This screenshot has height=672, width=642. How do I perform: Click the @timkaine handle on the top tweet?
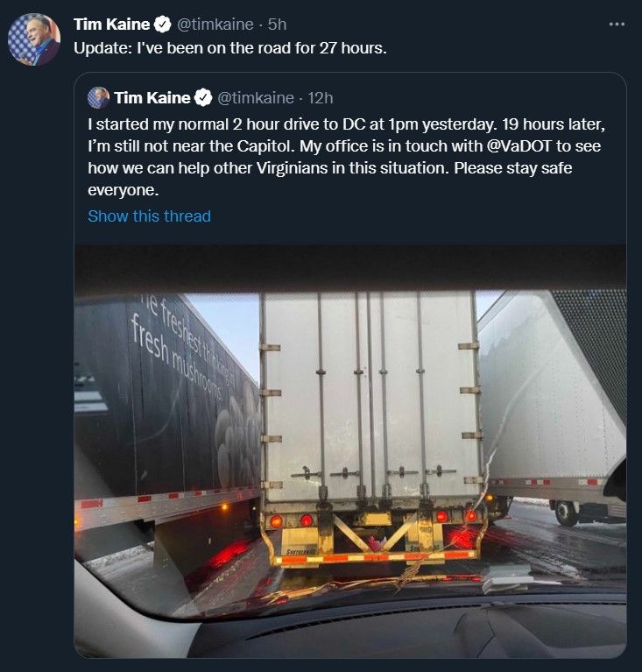(215, 25)
